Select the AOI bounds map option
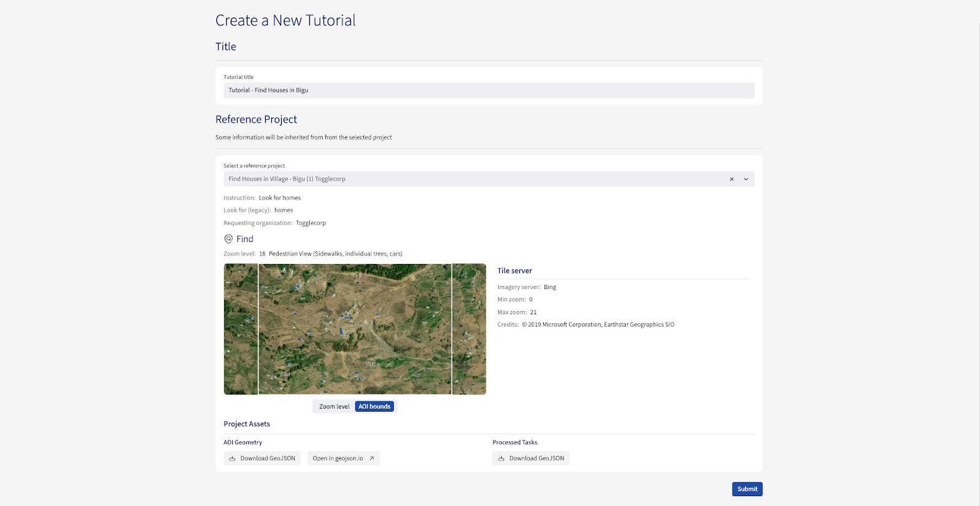The width and height of the screenshot is (980, 506). 374,406
